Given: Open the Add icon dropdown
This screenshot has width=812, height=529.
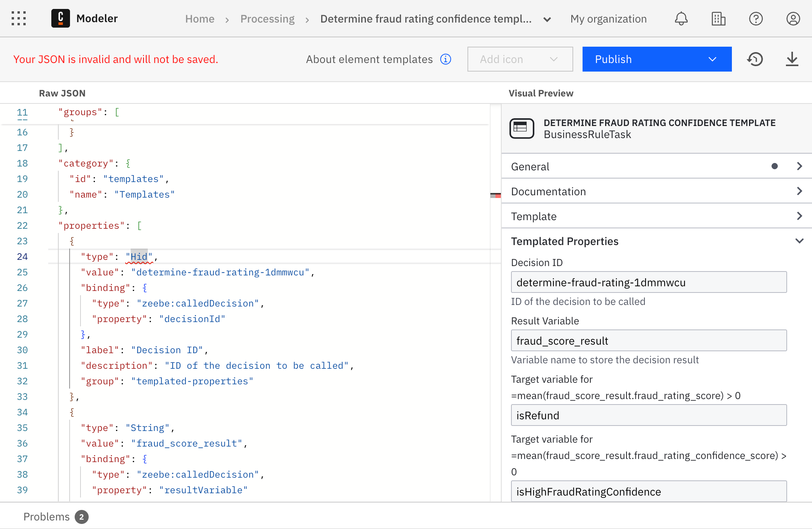Looking at the screenshot, I should coord(520,59).
